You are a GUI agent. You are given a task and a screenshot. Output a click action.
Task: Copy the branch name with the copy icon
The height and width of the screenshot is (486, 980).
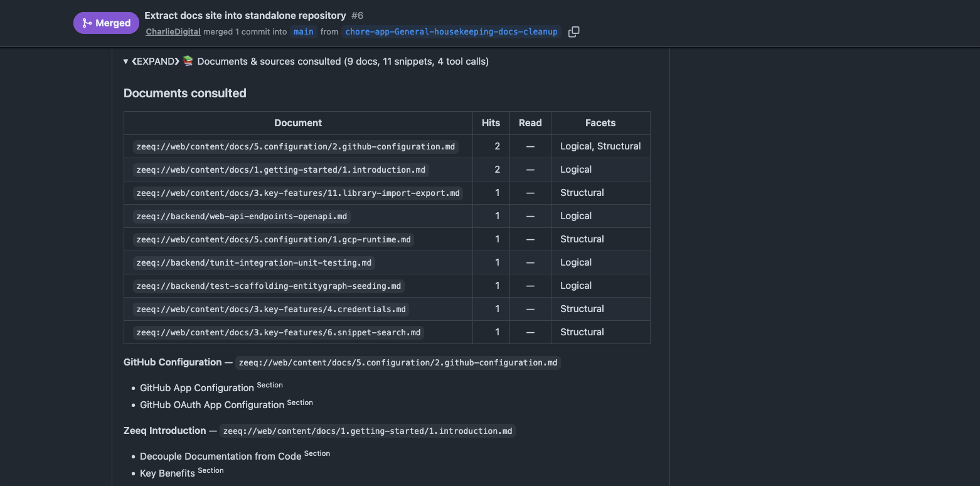tap(573, 32)
